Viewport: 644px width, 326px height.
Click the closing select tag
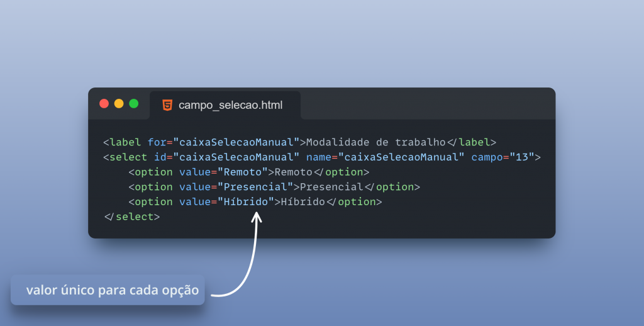coord(131,216)
